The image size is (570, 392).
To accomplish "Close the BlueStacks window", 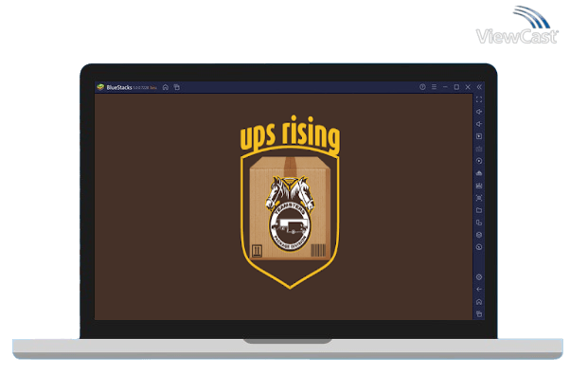I will pyautogui.click(x=468, y=87).
